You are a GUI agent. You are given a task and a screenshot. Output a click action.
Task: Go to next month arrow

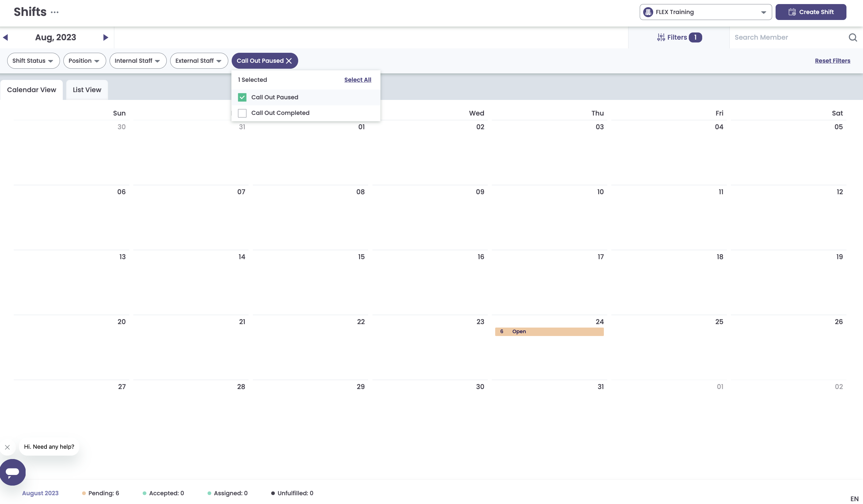[106, 37]
